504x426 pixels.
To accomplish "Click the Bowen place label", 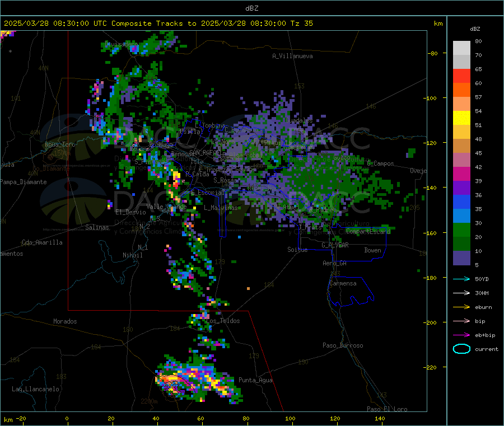I will (372, 250).
